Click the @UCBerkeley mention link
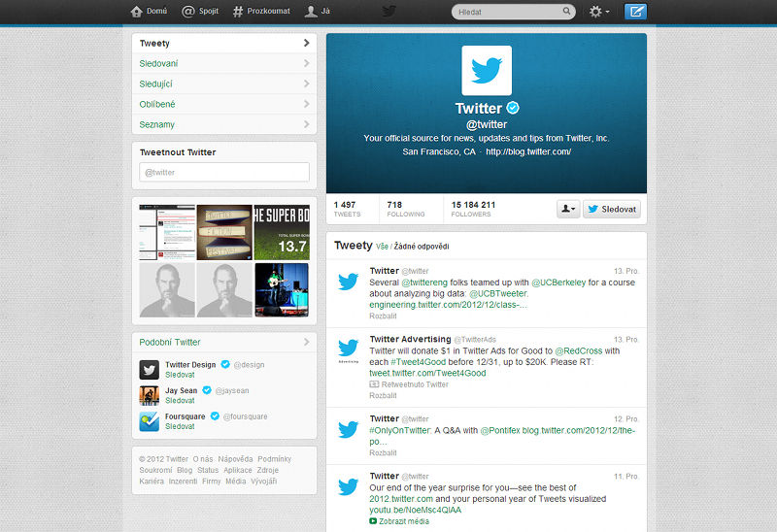Screen dimensions: 777x532 pyautogui.click(x=558, y=283)
